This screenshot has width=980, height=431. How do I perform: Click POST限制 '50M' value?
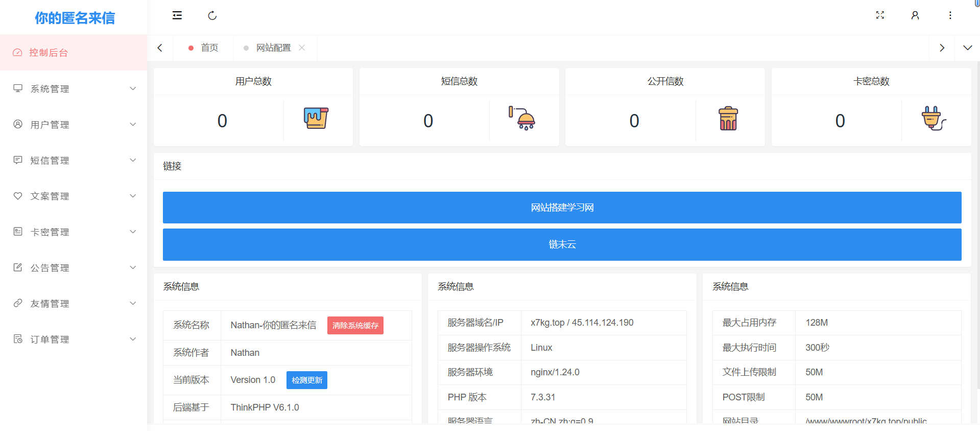pyautogui.click(x=814, y=397)
